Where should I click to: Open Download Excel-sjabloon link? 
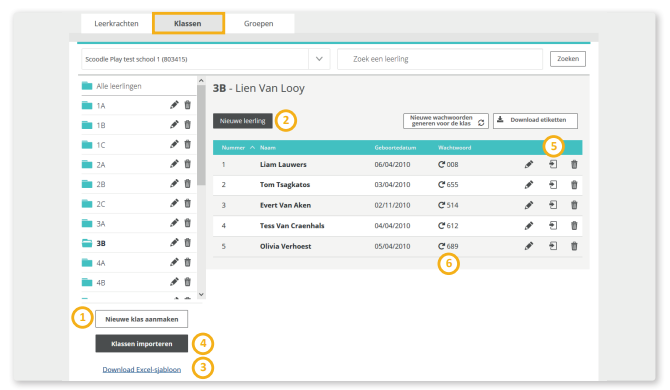click(x=141, y=369)
